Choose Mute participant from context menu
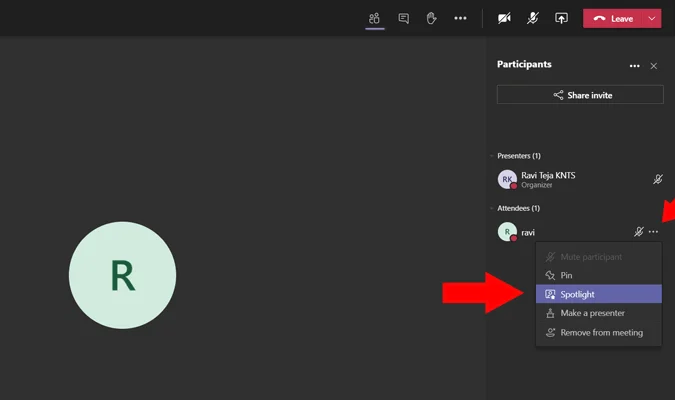 (x=598, y=257)
